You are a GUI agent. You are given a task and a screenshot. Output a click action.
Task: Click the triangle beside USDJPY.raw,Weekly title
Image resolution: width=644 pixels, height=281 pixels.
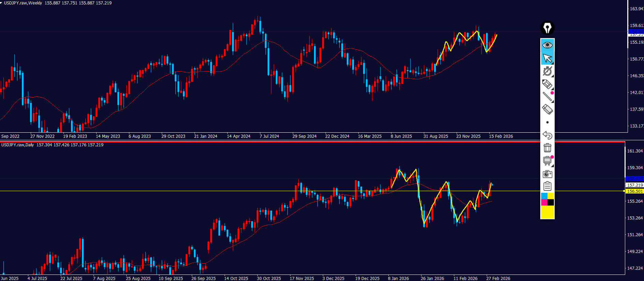point(1,3)
